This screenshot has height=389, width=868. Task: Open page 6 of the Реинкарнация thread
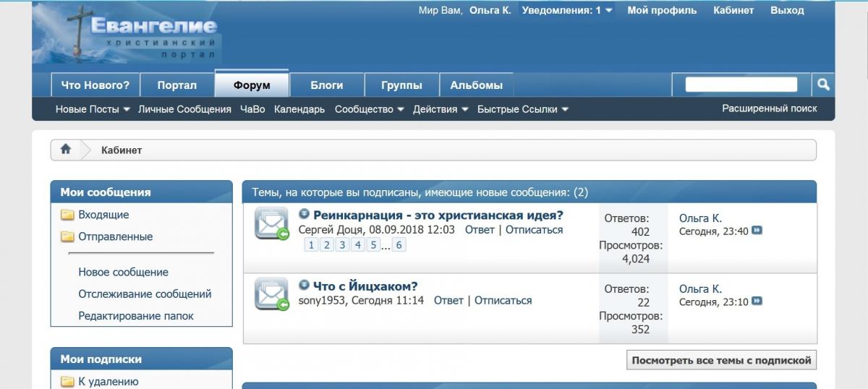pyautogui.click(x=399, y=245)
